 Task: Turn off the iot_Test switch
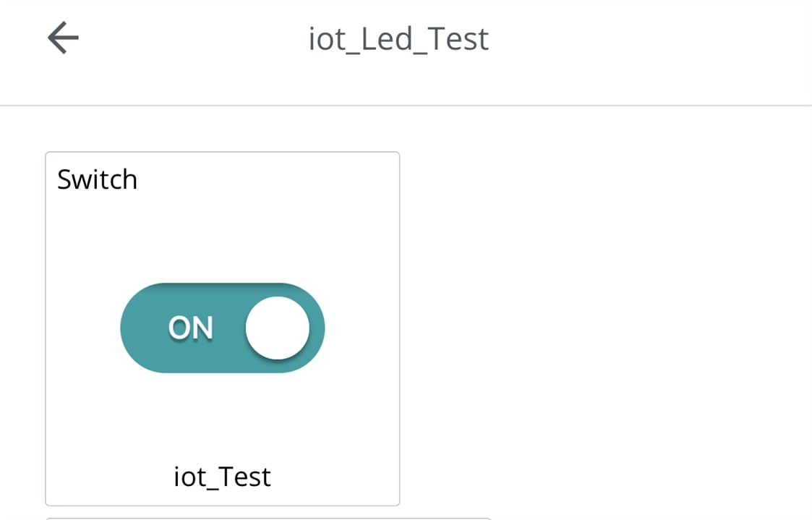(x=223, y=328)
